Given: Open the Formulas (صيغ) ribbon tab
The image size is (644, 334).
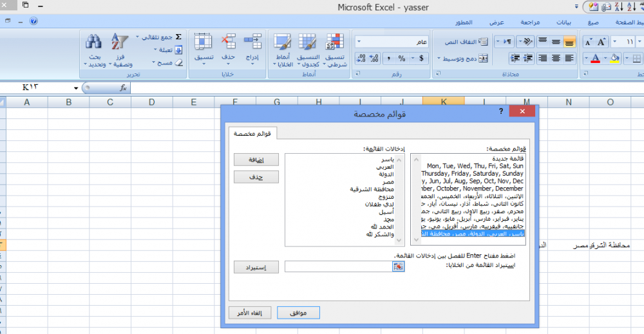Looking at the screenshot, I should pos(593,22).
